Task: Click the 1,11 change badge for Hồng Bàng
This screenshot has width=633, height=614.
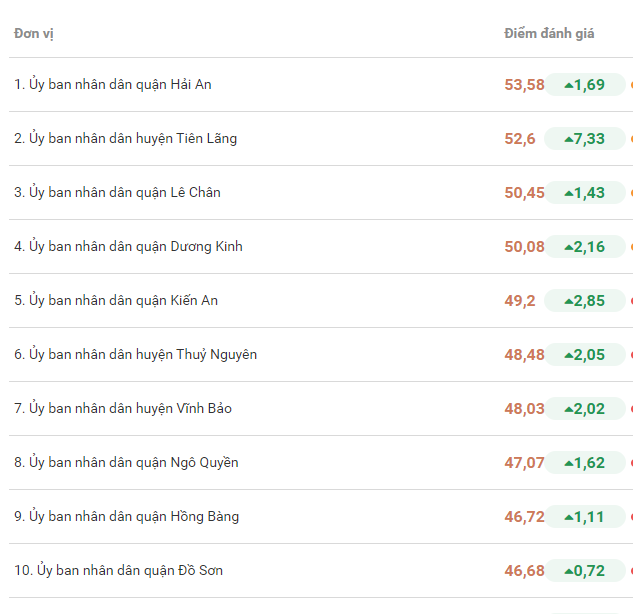Action: tap(584, 517)
